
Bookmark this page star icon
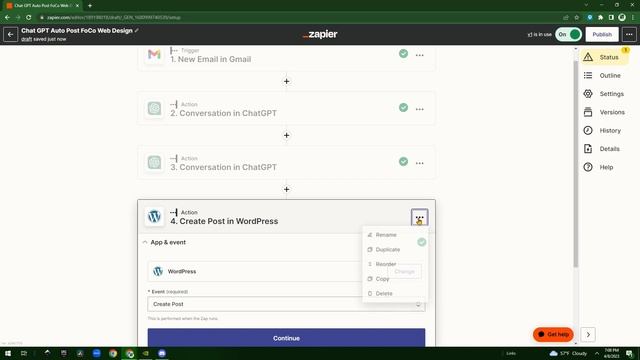[x=577, y=18]
